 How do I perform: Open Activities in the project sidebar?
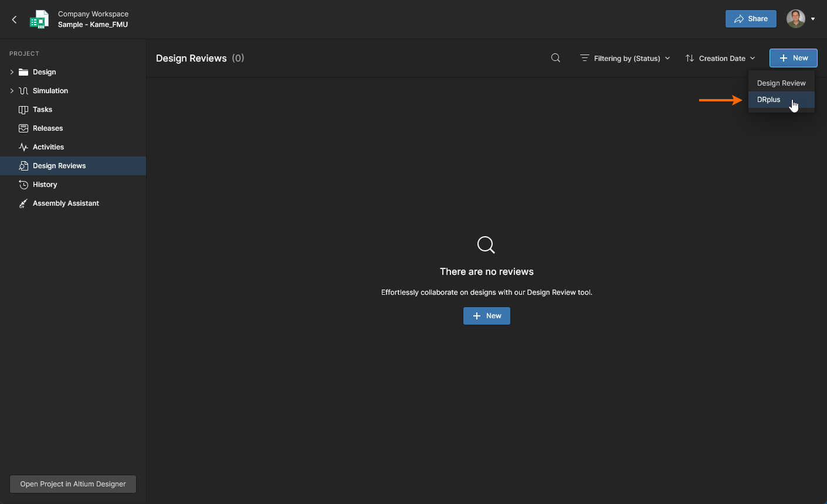[73, 147]
